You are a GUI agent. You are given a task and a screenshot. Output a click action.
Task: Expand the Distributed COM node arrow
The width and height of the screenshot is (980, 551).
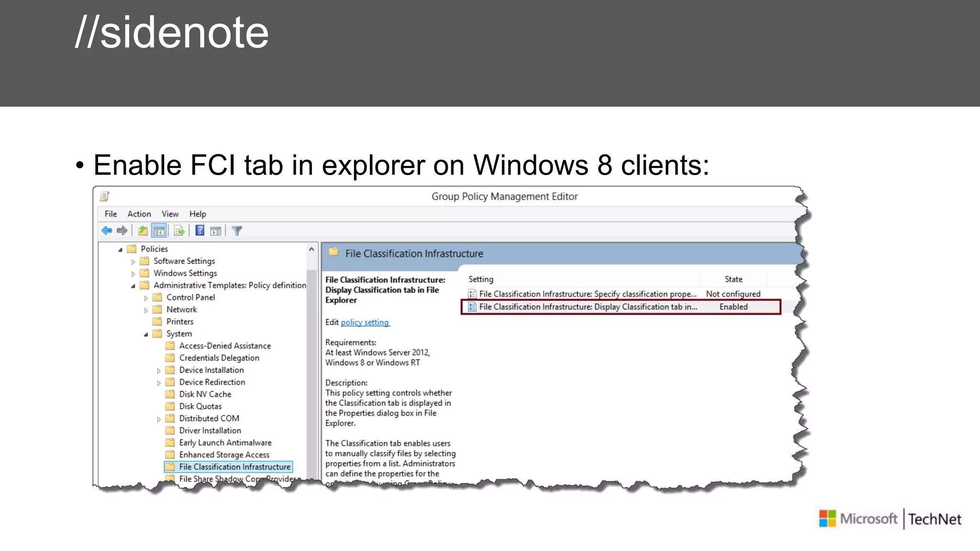coord(159,419)
